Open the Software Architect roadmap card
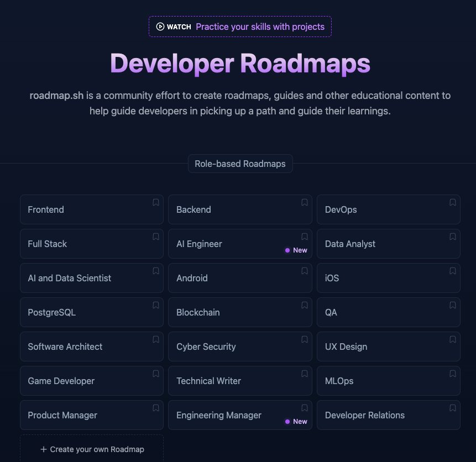Viewport: 476px width, 462px height. [92, 347]
